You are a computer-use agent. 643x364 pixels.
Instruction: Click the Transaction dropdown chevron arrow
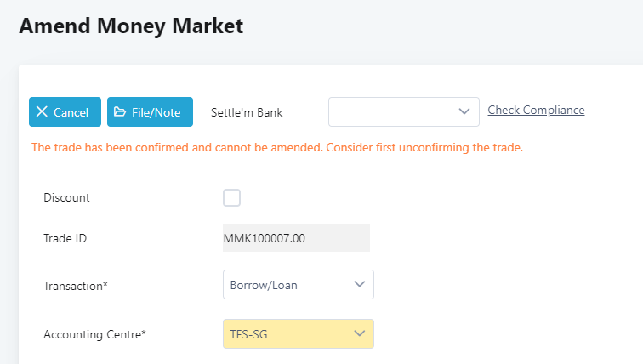point(359,285)
